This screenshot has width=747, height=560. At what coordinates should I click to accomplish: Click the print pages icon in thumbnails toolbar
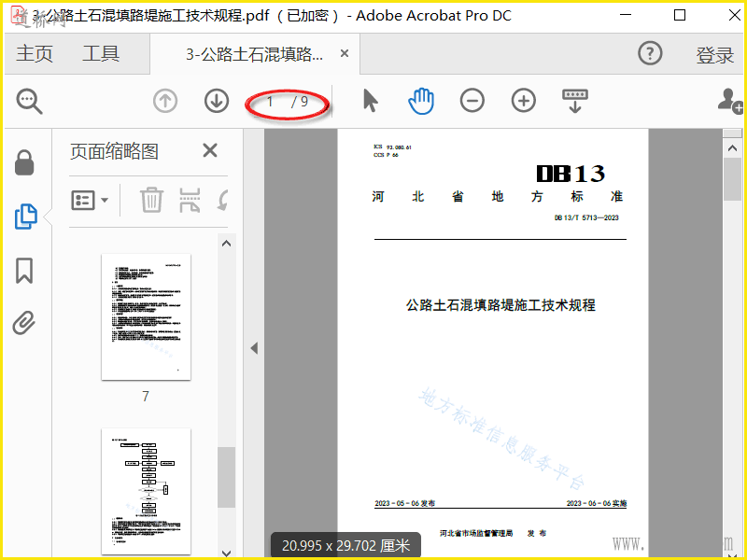(x=190, y=200)
